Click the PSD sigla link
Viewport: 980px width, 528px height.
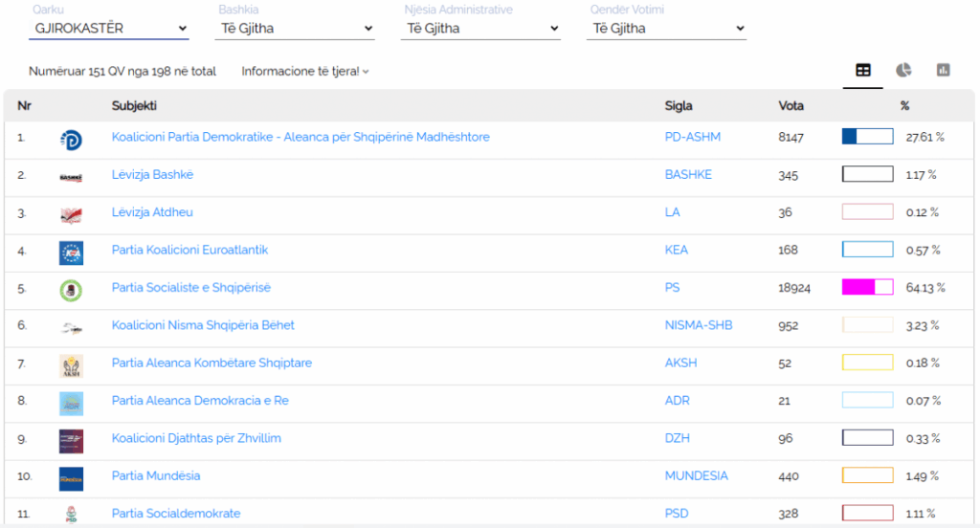(677, 513)
